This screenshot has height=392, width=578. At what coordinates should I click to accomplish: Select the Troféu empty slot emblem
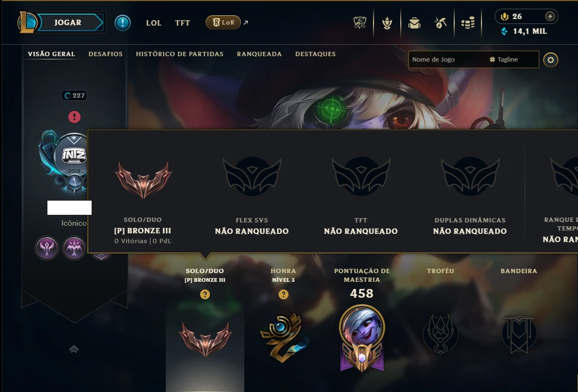[x=441, y=334]
